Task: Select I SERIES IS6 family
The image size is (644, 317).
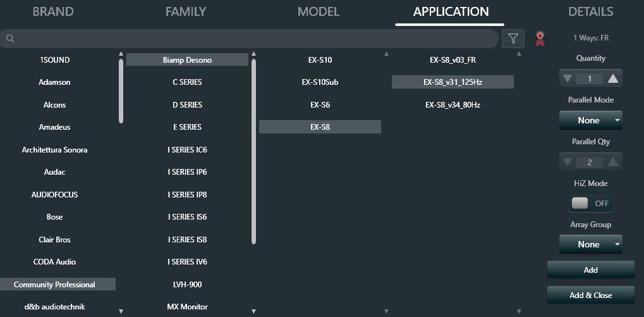Action: click(x=187, y=216)
